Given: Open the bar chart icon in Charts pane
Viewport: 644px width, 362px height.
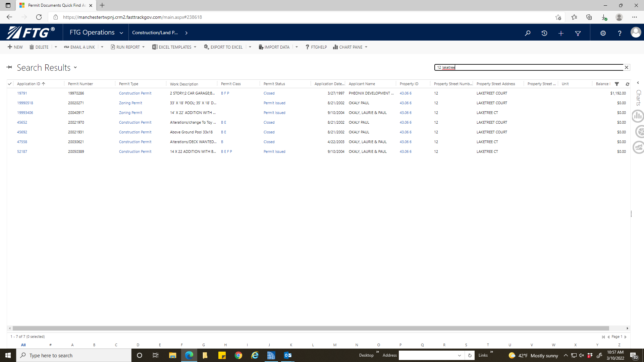Looking at the screenshot, I should tap(638, 116).
